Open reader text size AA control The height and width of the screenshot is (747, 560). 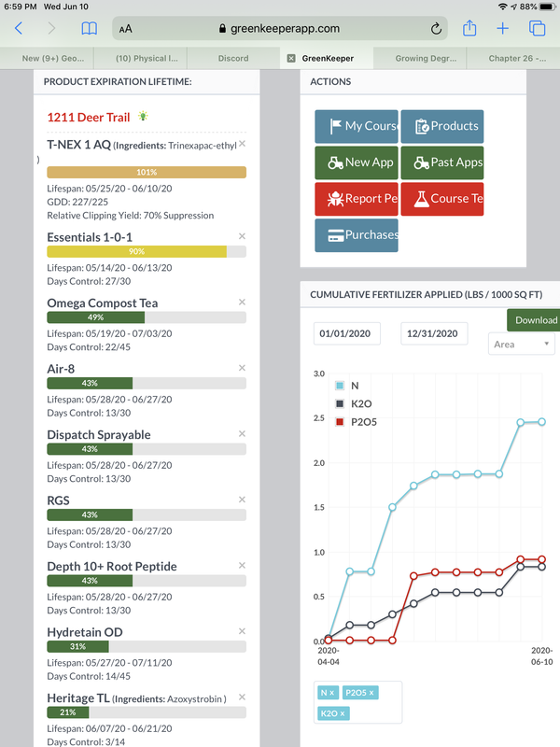[125, 29]
